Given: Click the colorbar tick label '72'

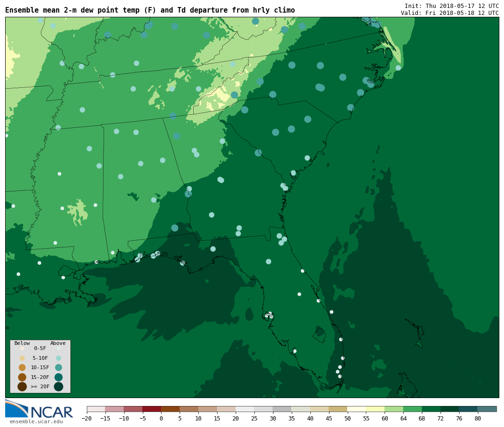Looking at the screenshot, I should (441, 418).
